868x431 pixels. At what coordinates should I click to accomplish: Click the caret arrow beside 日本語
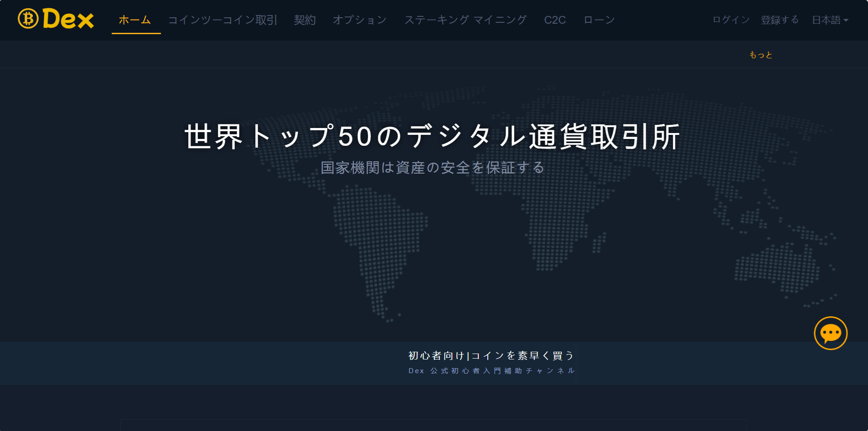(x=846, y=20)
